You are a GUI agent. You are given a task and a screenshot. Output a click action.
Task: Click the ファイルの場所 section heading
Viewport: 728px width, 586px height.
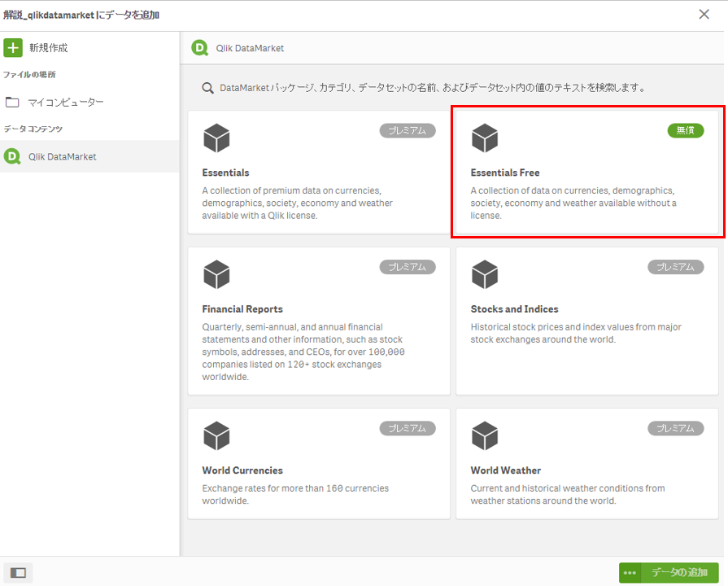tap(29, 74)
